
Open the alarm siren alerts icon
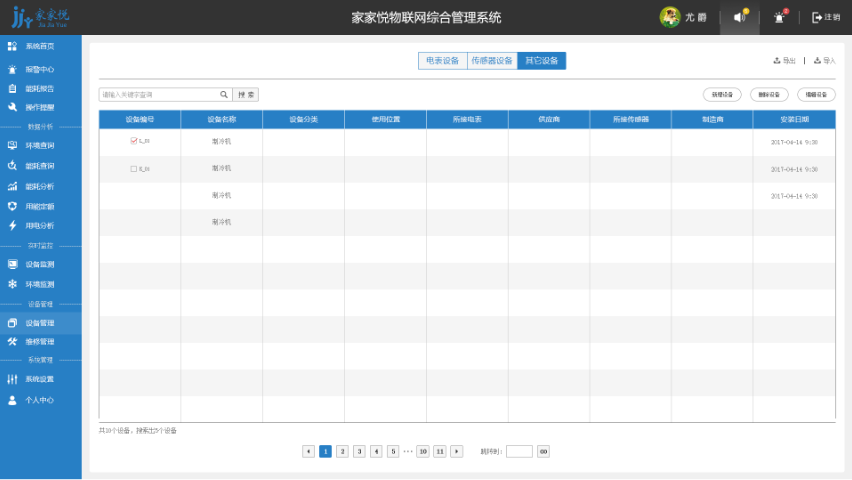coord(780,17)
